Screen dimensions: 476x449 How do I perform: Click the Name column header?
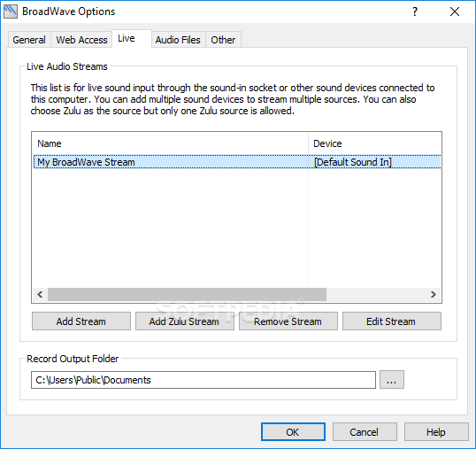coord(170,143)
